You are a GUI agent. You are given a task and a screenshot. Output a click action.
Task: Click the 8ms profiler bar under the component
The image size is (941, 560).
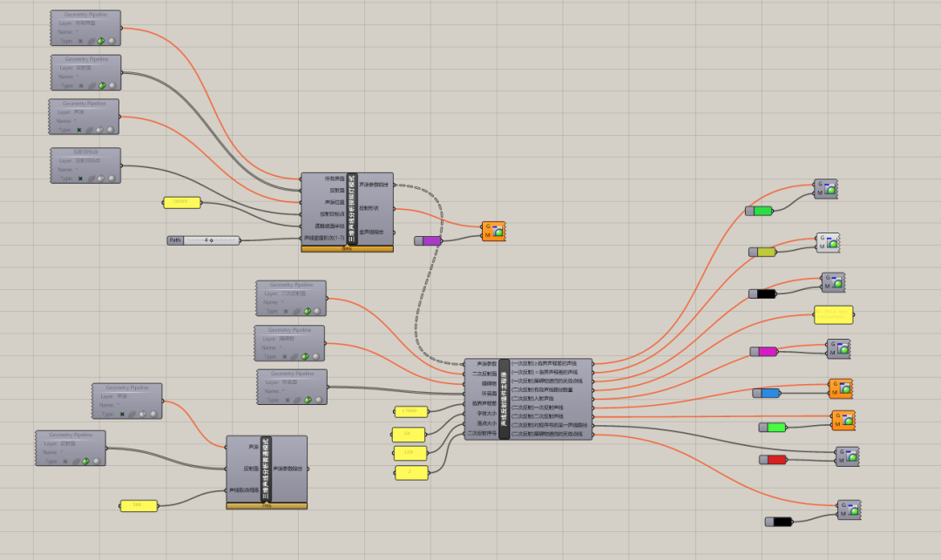[347, 249]
